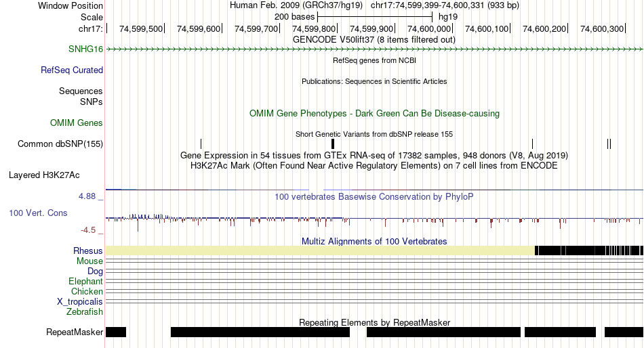Image resolution: width=644 pixels, height=348 pixels.
Task: Click RepeatMasker block spanning 74,599,600 to 74,599,800
Action: click(x=260, y=332)
